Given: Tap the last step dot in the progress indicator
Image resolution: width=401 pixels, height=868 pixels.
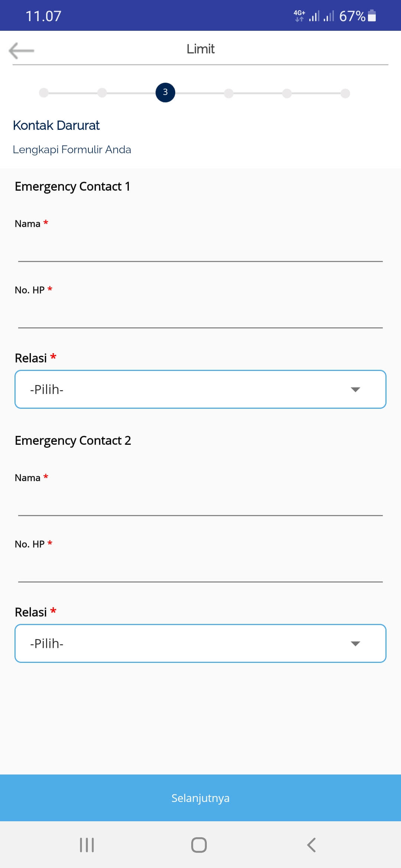Looking at the screenshot, I should (345, 93).
